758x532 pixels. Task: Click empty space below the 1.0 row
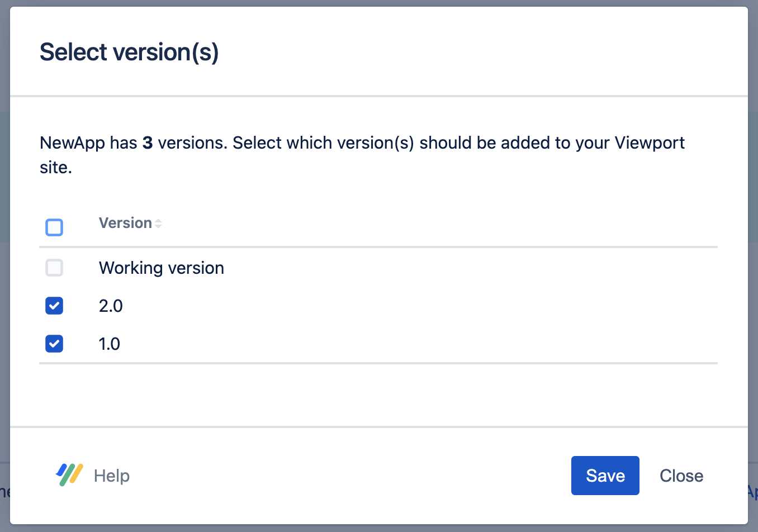click(378, 395)
